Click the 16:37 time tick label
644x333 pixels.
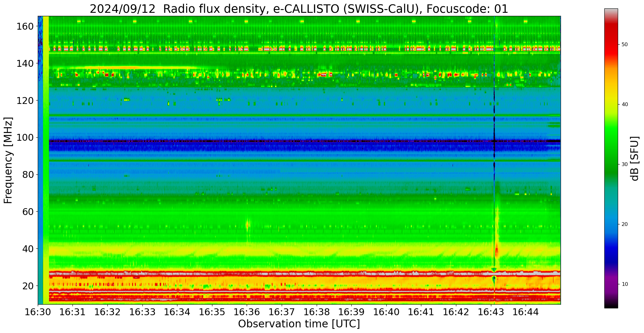tap(282, 312)
